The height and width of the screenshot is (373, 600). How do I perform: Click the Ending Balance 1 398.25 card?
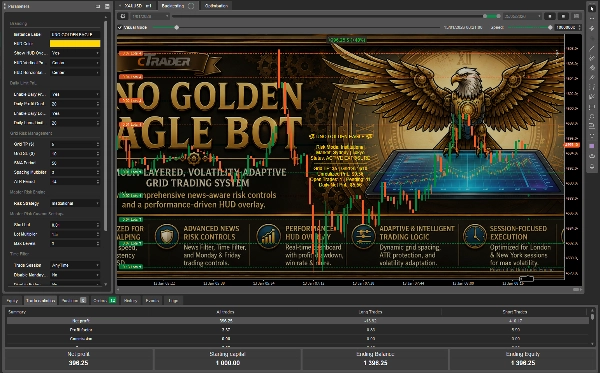(x=375, y=359)
